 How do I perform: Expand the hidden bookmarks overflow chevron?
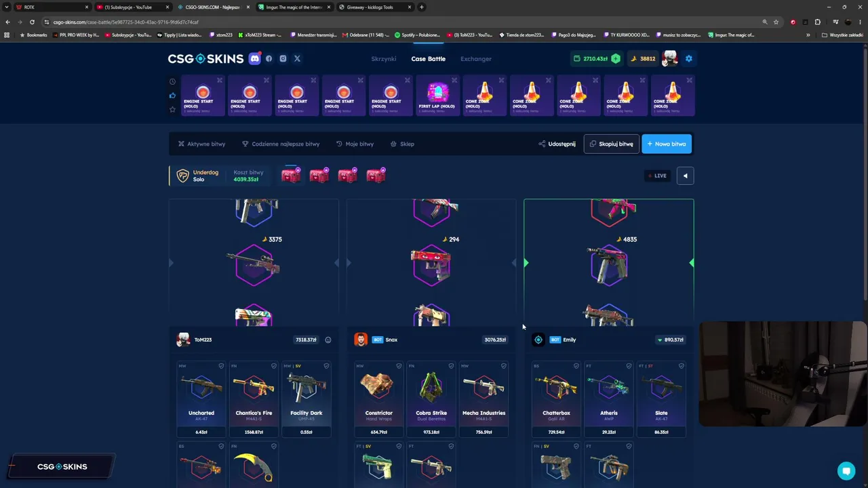coord(808,35)
